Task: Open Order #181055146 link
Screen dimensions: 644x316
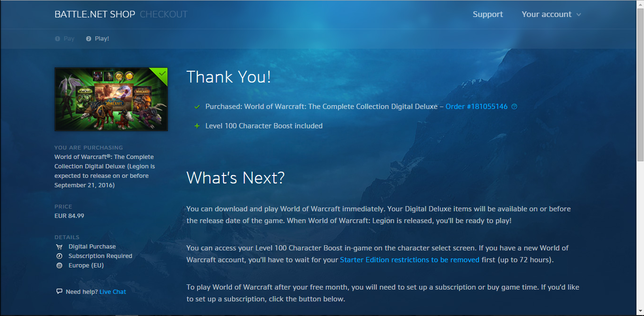Action: 477,107
